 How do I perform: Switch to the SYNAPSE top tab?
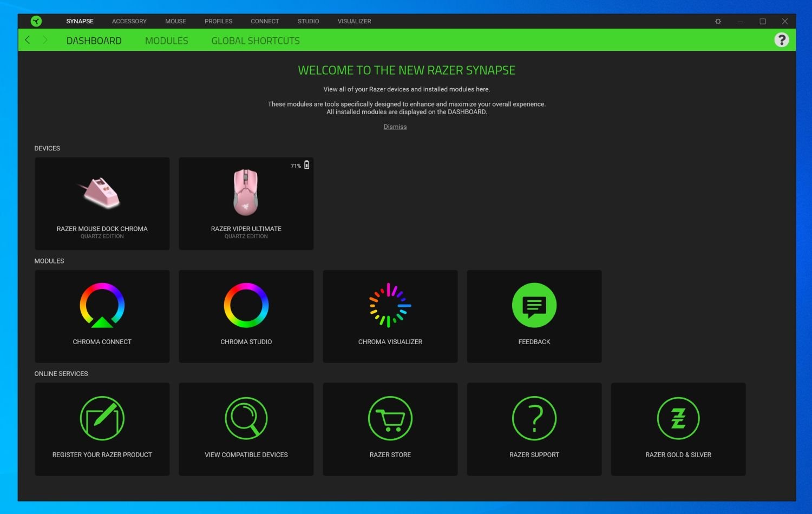[80, 22]
